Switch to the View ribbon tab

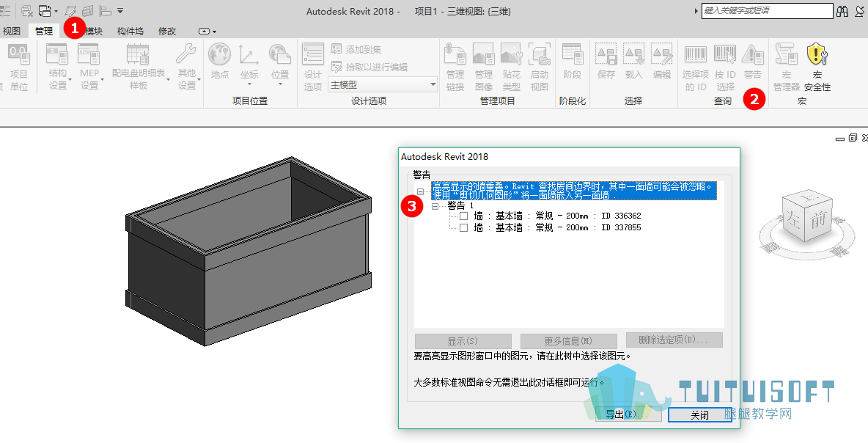coord(11,31)
